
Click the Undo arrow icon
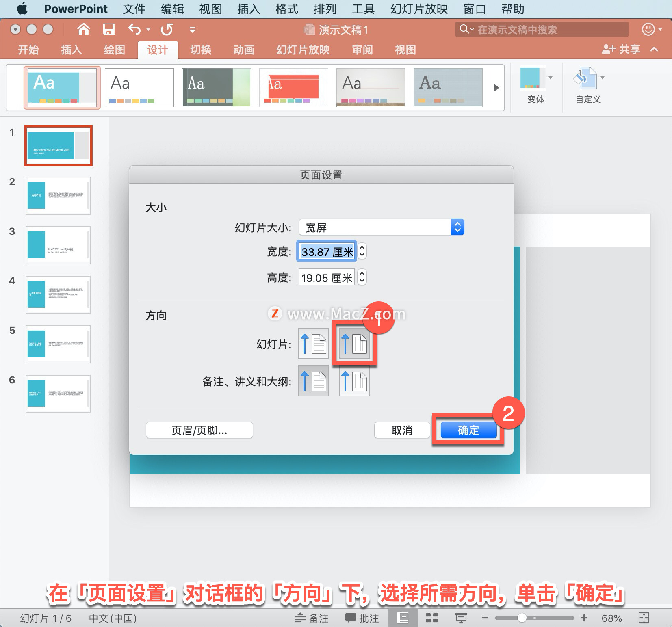pos(135,29)
